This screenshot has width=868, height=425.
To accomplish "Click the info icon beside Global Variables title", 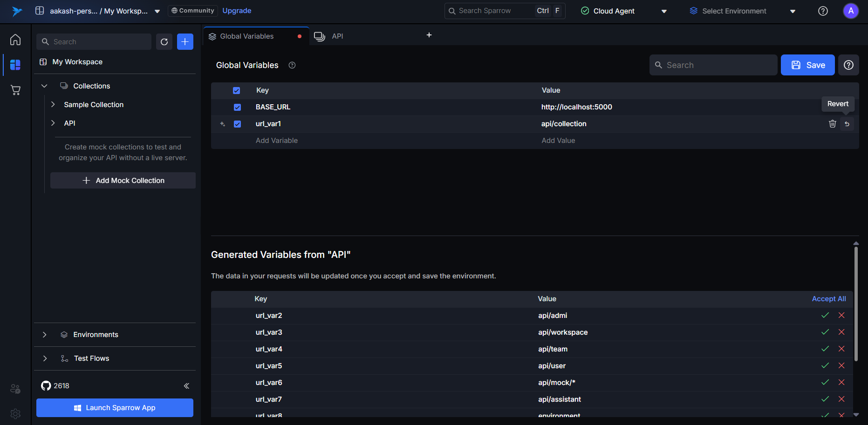I will [292, 65].
